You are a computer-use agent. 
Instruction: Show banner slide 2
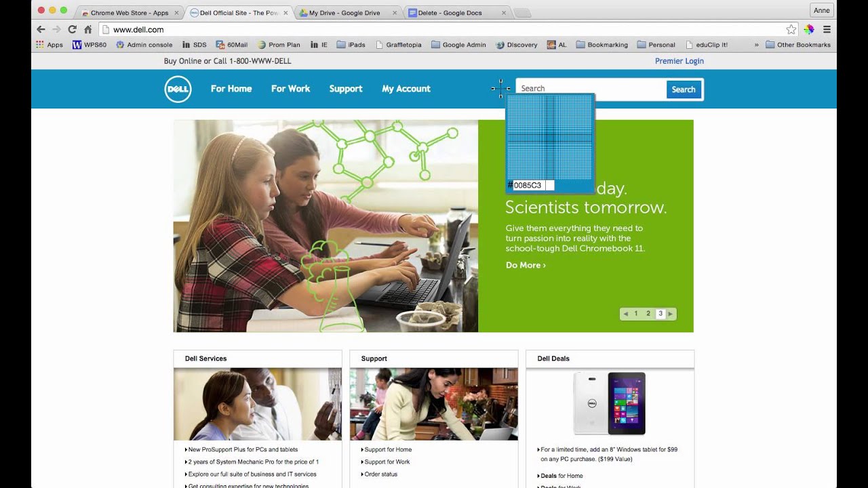click(x=648, y=314)
